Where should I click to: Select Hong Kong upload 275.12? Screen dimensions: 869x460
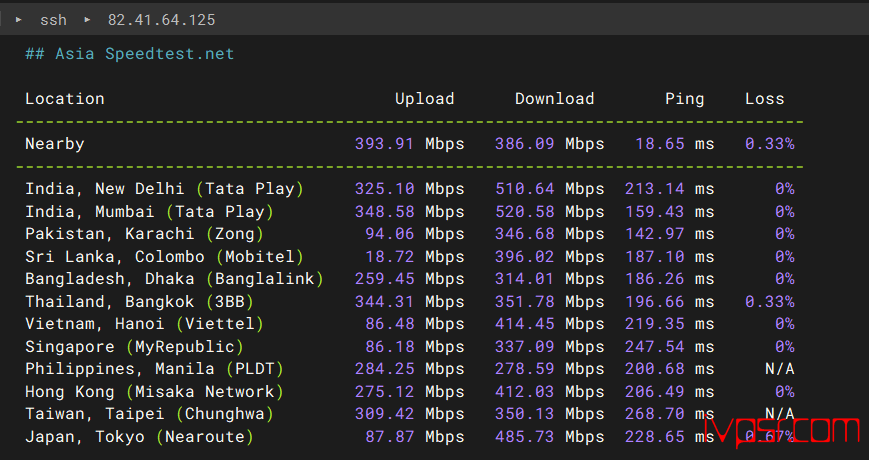click(384, 392)
